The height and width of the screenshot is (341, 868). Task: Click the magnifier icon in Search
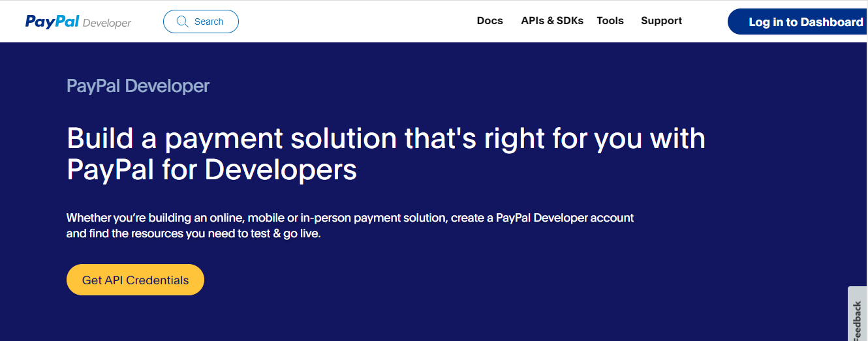182,22
